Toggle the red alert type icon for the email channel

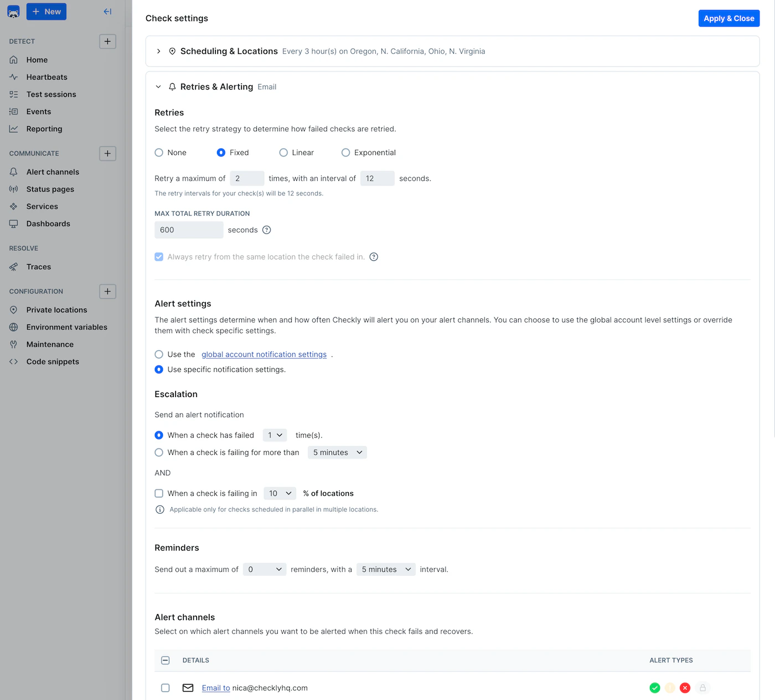coord(685,688)
